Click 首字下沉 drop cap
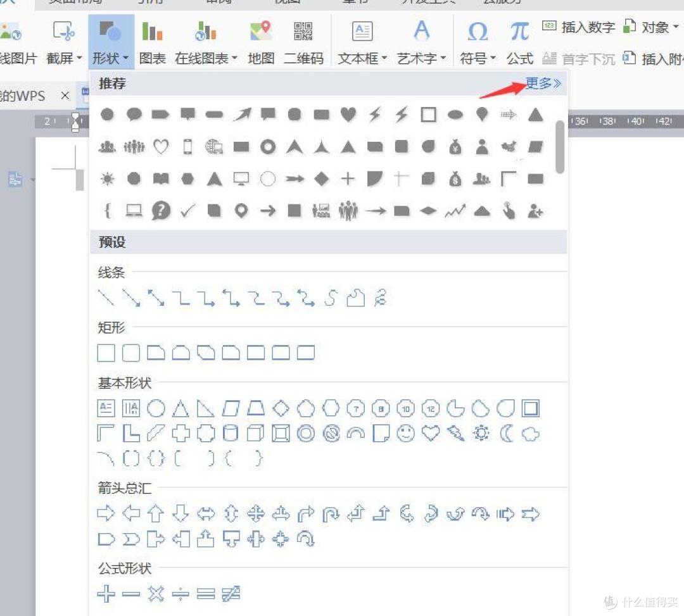 click(578, 58)
